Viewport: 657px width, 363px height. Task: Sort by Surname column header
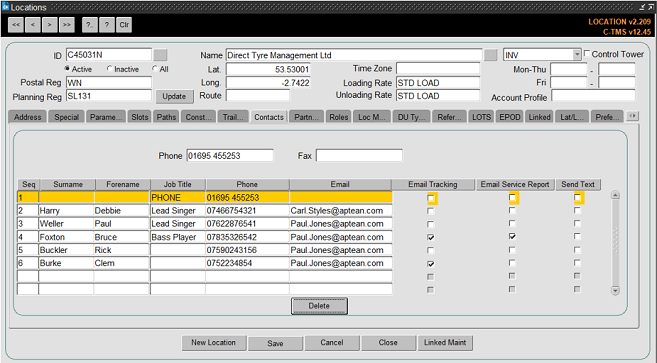click(x=67, y=184)
